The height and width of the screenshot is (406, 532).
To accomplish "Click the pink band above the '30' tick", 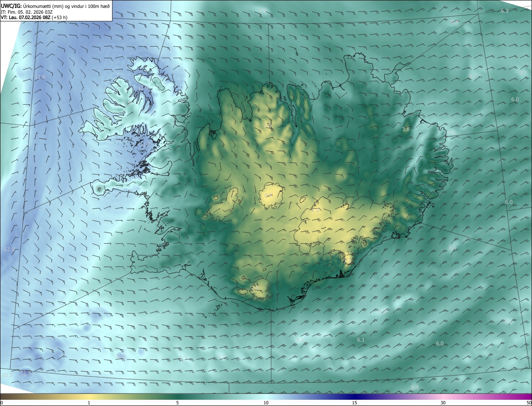I will 443,396.
